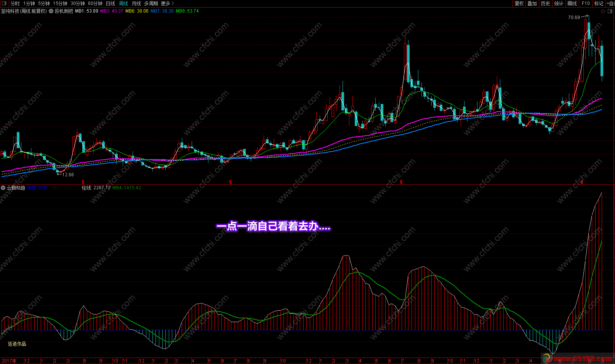Click the 12.66 low price label
This screenshot has height=364, width=615.
(x=68, y=175)
